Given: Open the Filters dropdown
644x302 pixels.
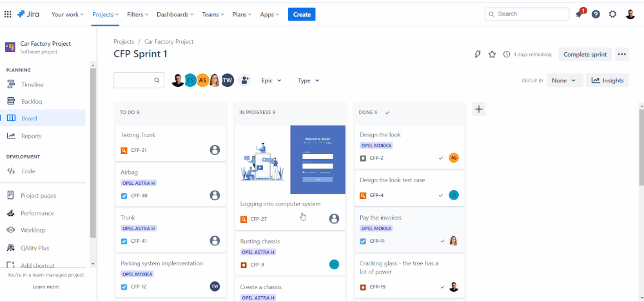Looking at the screenshot, I should [x=137, y=14].
